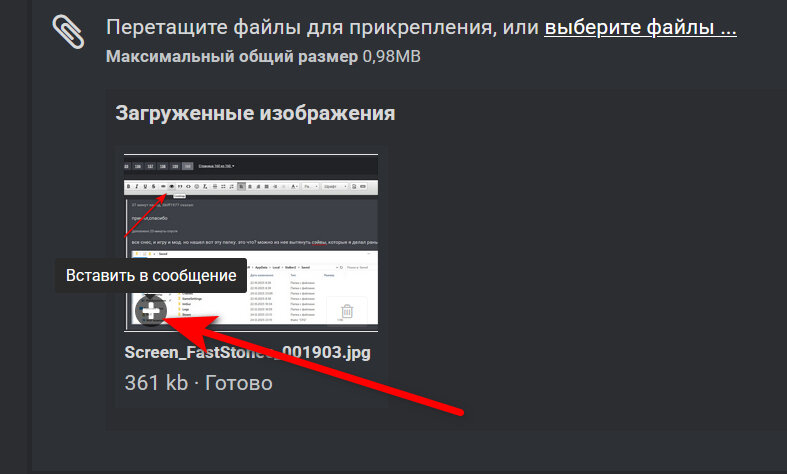Viewport: 787px width, 474px height.
Task: Click the 361 kb Готово status text
Action: click(x=198, y=383)
